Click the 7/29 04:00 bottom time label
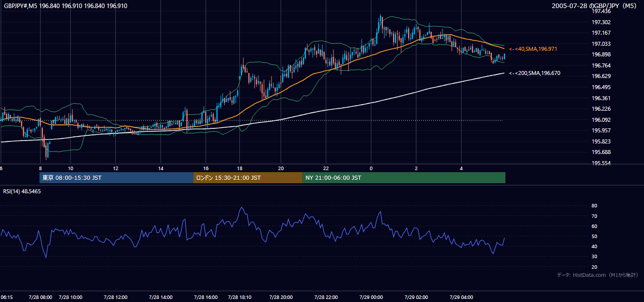The image size is (644, 302). pyautogui.click(x=462, y=297)
